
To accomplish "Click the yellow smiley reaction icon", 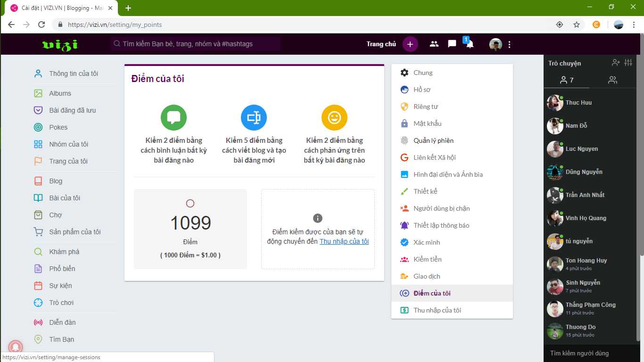I will point(334,118).
